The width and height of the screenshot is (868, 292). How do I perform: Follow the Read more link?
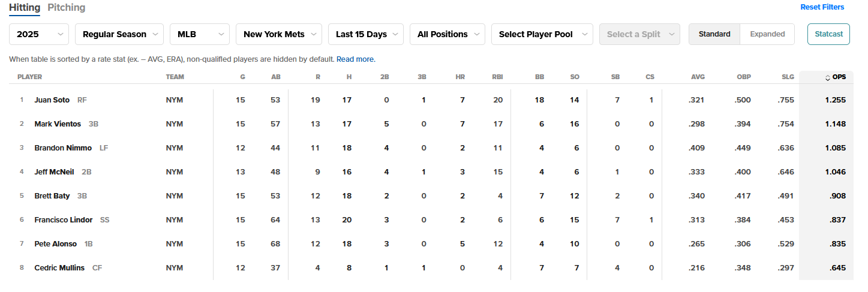point(355,59)
